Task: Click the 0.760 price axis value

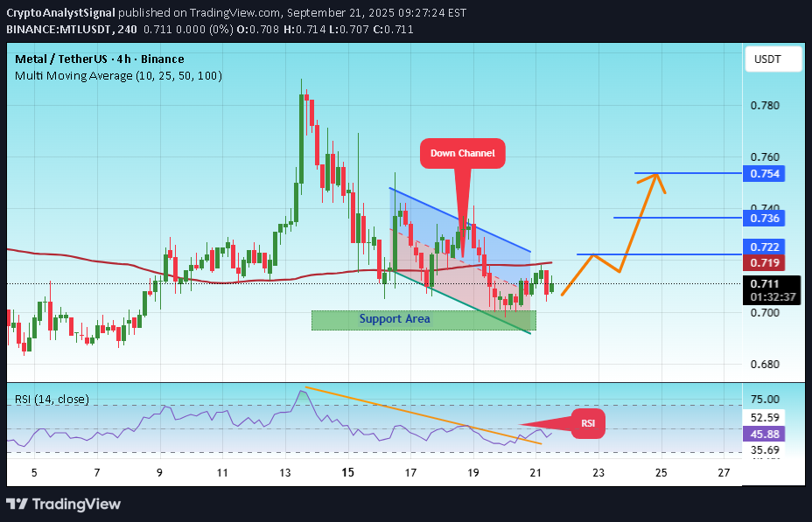Action: (765, 157)
